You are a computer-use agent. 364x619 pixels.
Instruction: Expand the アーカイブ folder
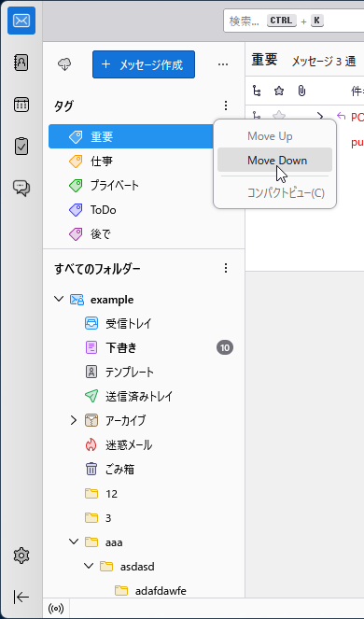[73, 420]
